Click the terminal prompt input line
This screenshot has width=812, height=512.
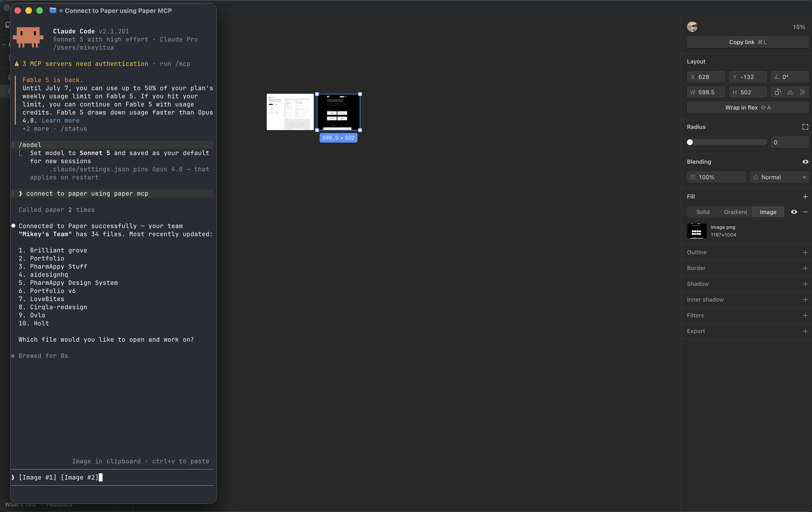click(112, 477)
